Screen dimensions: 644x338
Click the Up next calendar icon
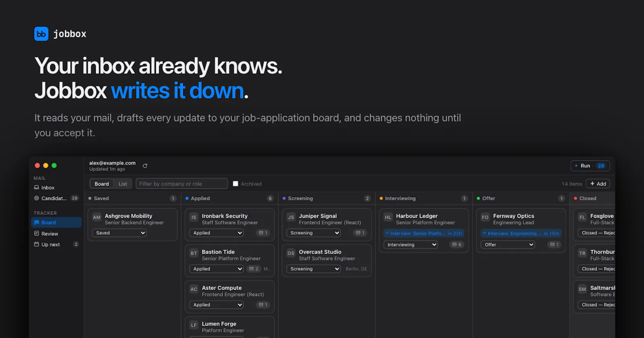[37, 244]
